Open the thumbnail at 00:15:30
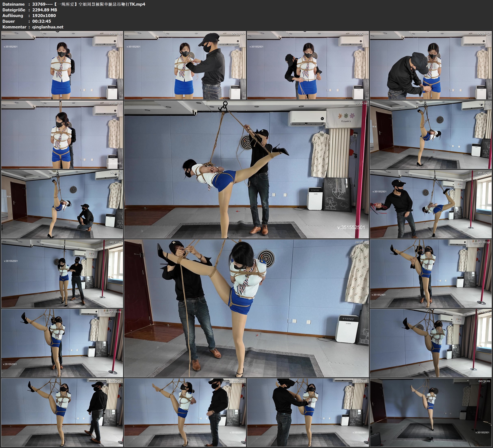Viewport: 493px width, 448px height. pyautogui.click(x=431, y=204)
